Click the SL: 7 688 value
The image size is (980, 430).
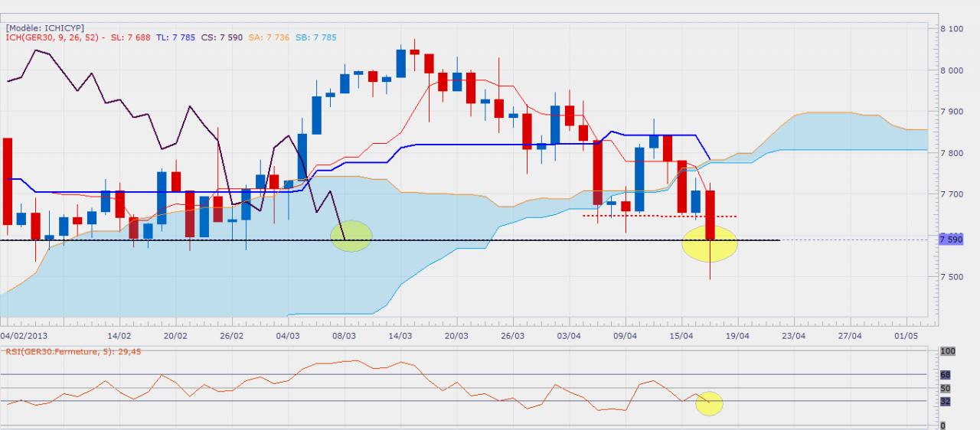pos(131,37)
